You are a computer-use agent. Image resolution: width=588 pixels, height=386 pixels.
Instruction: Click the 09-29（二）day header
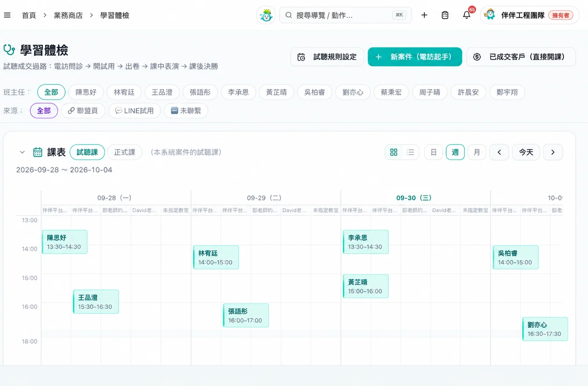[265, 198]
